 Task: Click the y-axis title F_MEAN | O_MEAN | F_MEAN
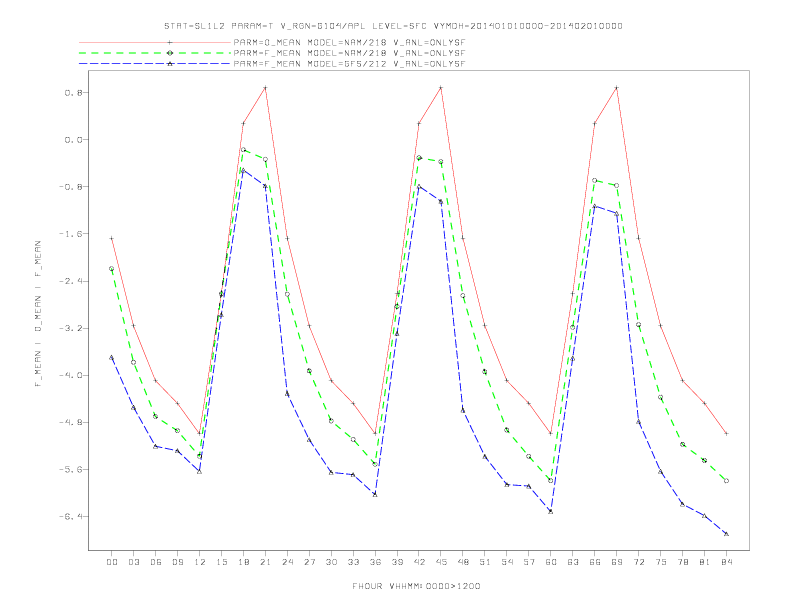pos(38,314)
